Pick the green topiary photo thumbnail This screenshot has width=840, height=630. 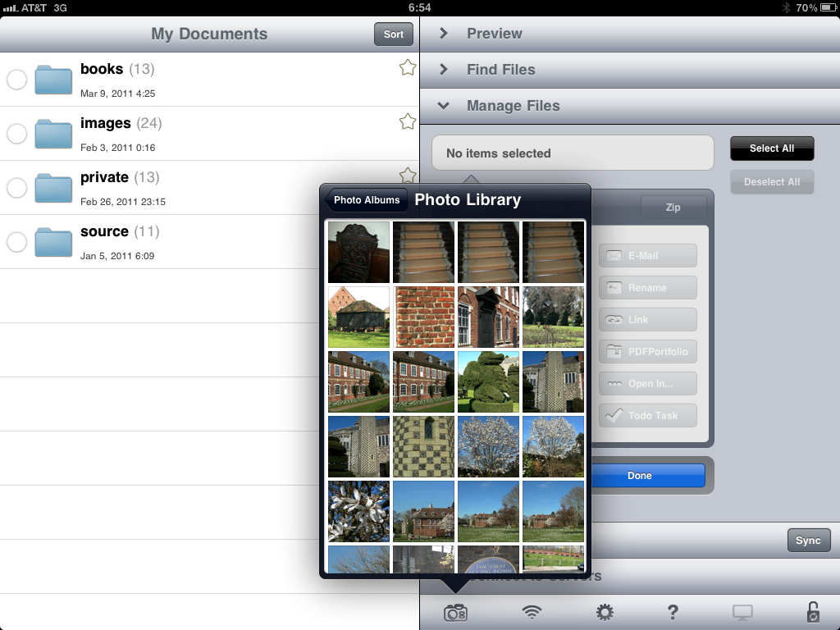pos(488,381)
